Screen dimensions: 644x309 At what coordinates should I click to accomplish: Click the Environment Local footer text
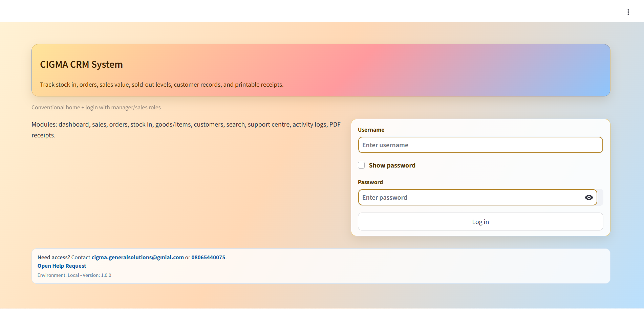pos(59,275)
